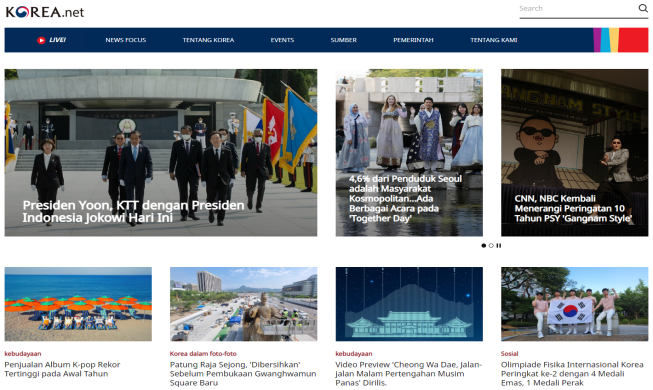Open the TENTANG KAMI menu
The width and height of the screenshot is (653, 390).
pyautogui.click(x=493, y=40)
